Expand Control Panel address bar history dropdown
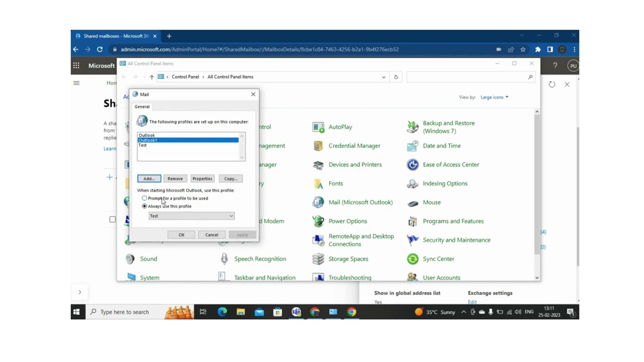 (x=383, y=77)
